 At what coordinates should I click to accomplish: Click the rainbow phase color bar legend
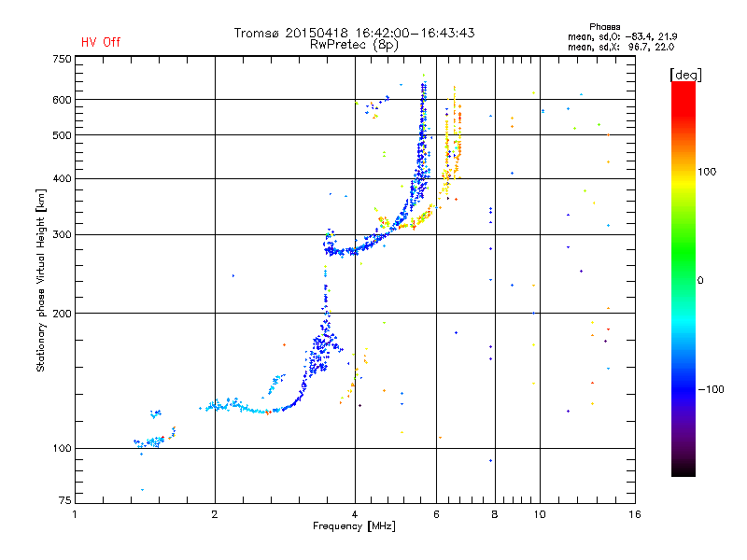(684, 278)
